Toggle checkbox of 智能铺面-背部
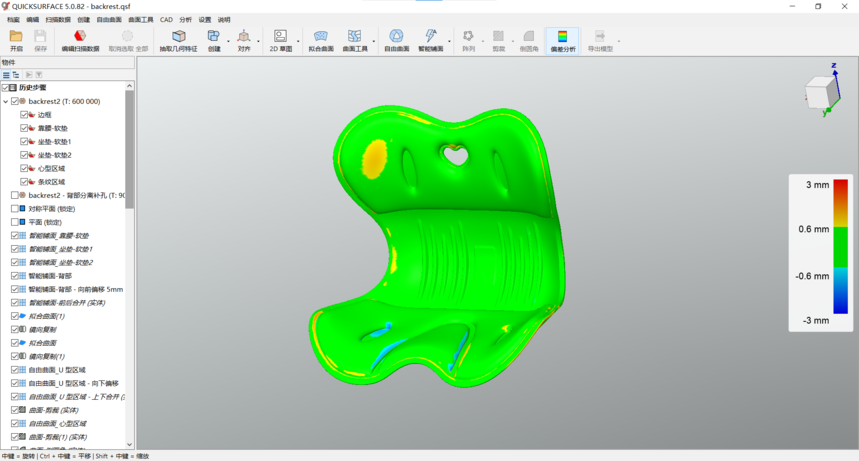This screenshot has height=461, width=859. [x=15, y=276]
